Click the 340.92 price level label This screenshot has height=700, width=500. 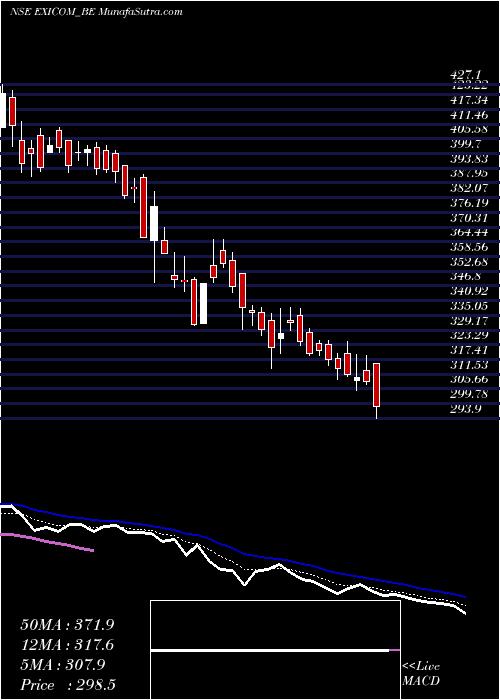pos(469,291)
